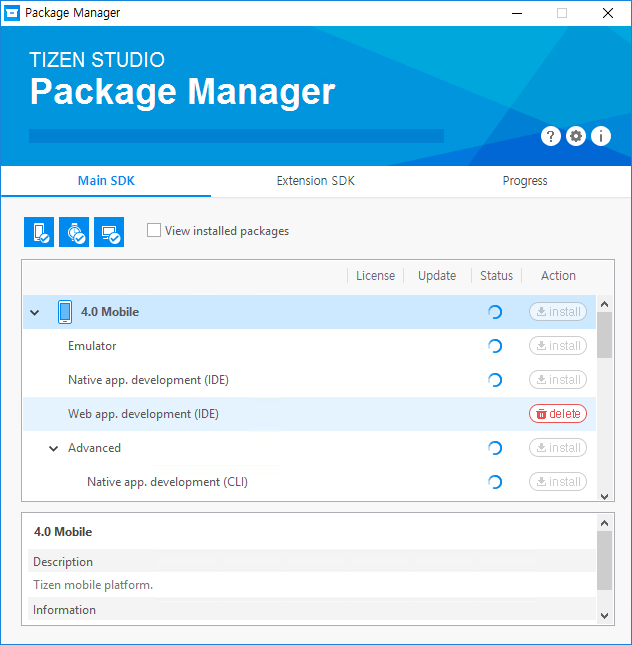Click the mobile profile filter icon
The height and width of the screenshot is (645, 632).
click(39, 232)
